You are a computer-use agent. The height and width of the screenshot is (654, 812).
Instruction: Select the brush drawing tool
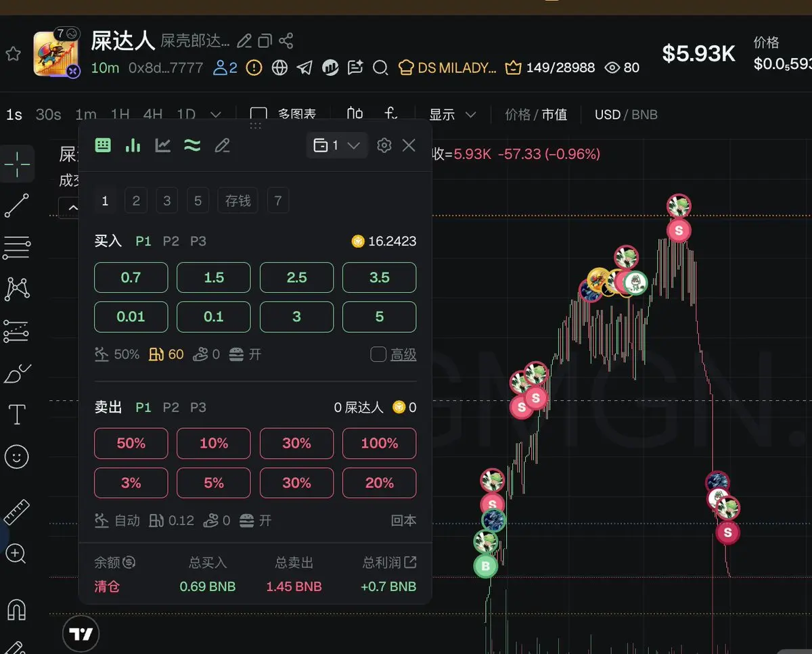[x=17, y=373]
